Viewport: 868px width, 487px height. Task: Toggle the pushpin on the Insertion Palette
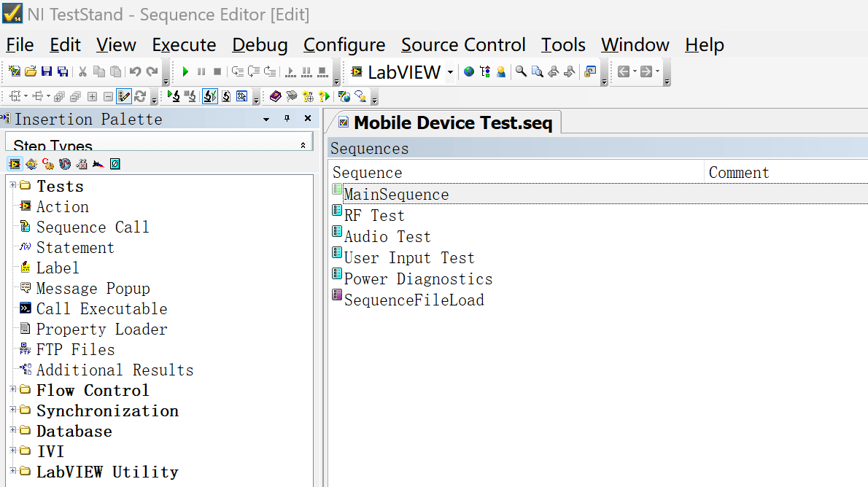coord(287,117)
